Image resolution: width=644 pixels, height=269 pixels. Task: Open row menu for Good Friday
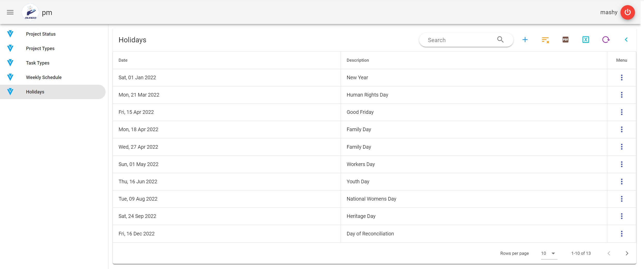622,112
